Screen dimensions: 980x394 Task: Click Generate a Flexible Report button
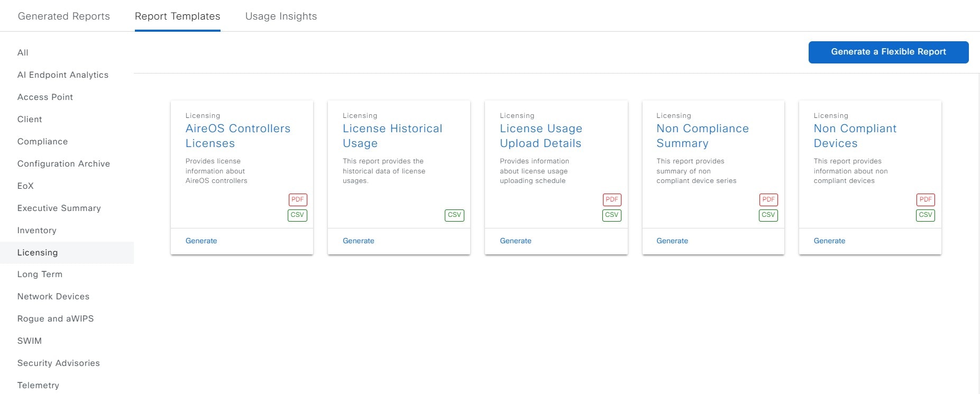889,52
